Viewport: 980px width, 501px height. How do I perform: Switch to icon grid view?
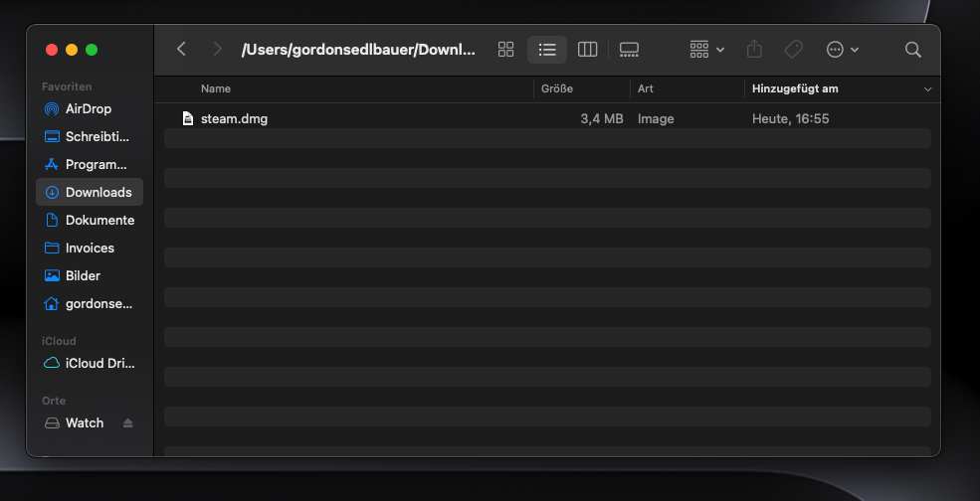point(505,50)
